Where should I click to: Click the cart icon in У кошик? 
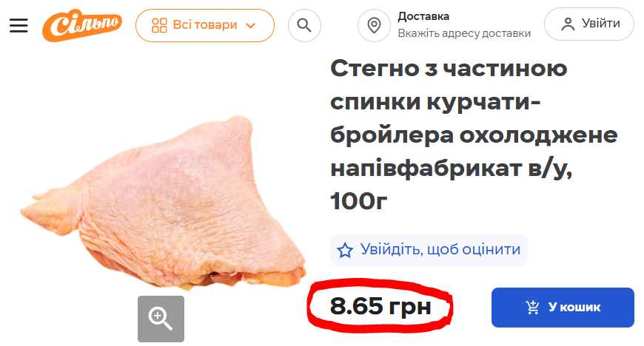(x=533, y=307)
